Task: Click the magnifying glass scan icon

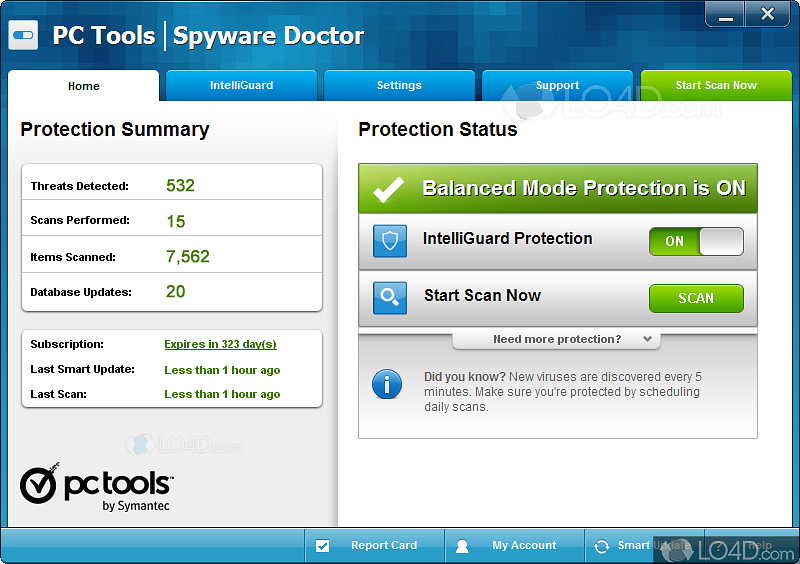Action: tap(390, 298)
